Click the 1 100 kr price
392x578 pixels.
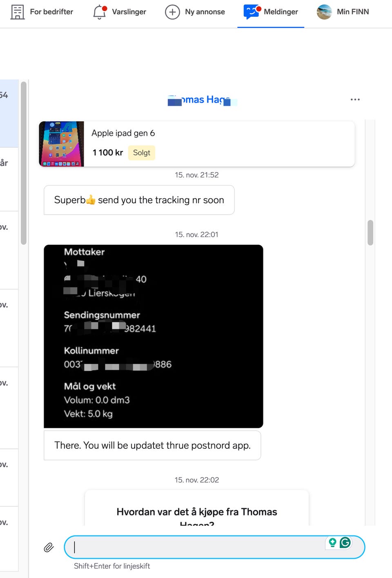click(108, 152)
